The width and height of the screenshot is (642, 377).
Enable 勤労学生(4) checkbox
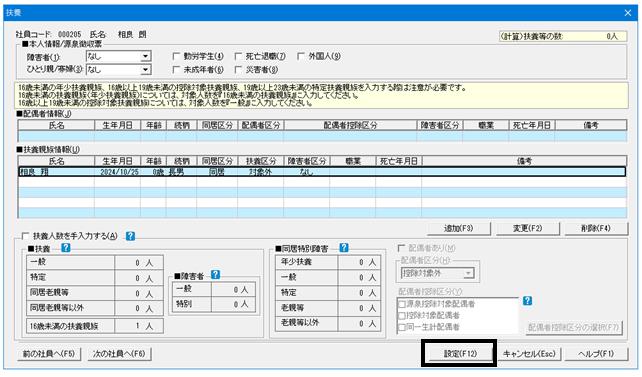coord(176,56)
